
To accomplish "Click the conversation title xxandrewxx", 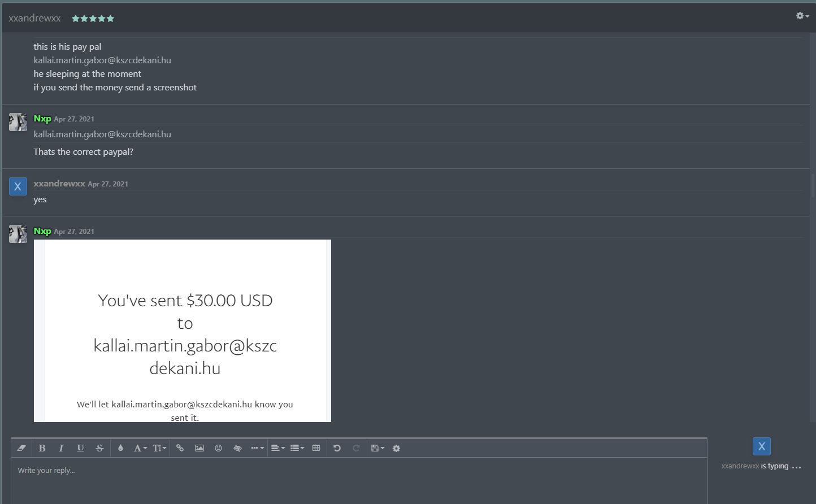I will coord(34,18).
